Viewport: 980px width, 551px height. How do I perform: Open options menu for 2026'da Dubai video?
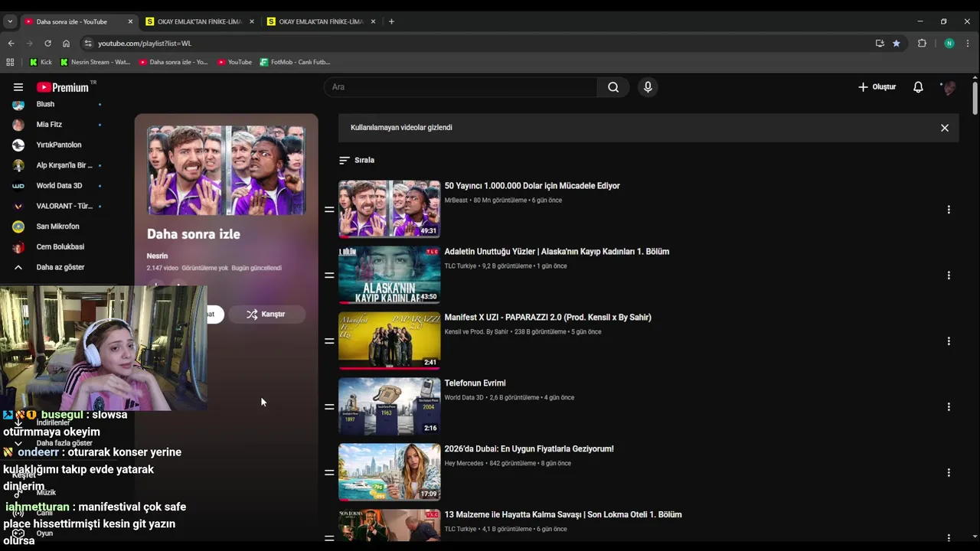point(949,473)
